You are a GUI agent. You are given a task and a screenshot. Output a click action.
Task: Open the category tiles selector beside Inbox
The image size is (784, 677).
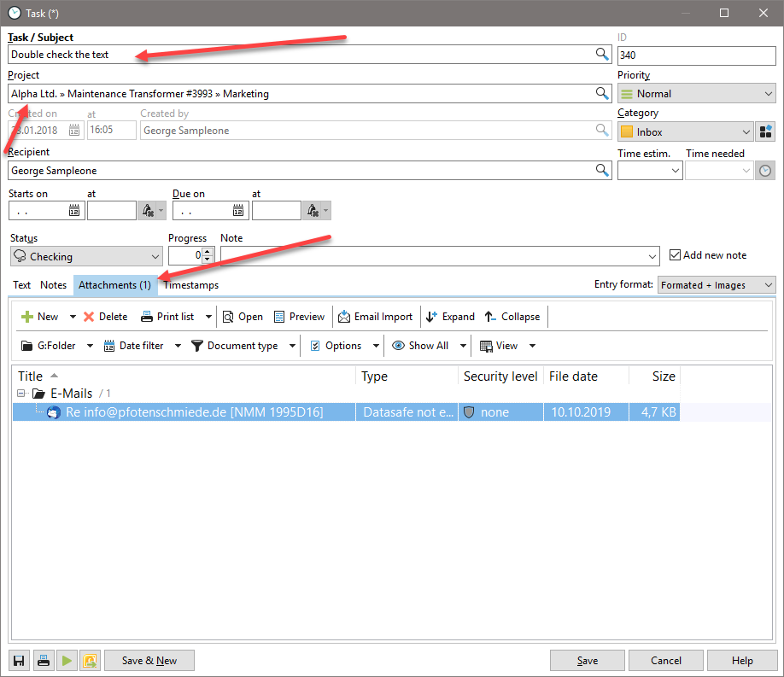pyautogui.click(x=765, y=131)
